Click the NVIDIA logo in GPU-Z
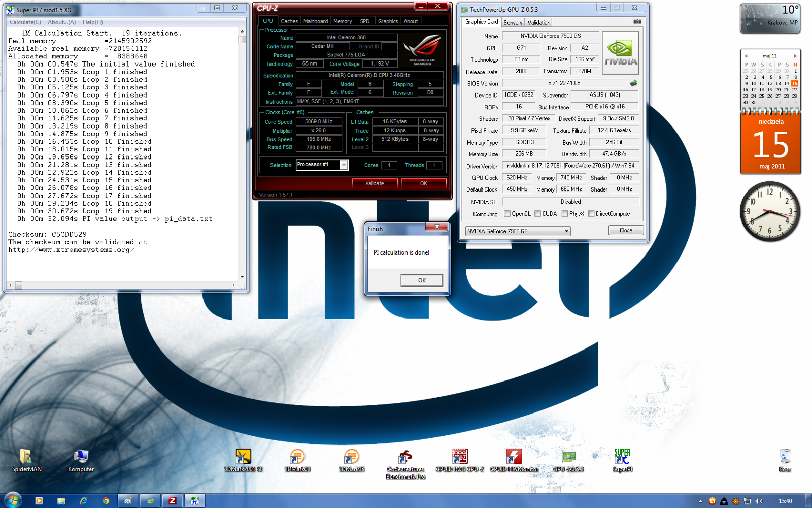812x508 pixels. (620, 53)
